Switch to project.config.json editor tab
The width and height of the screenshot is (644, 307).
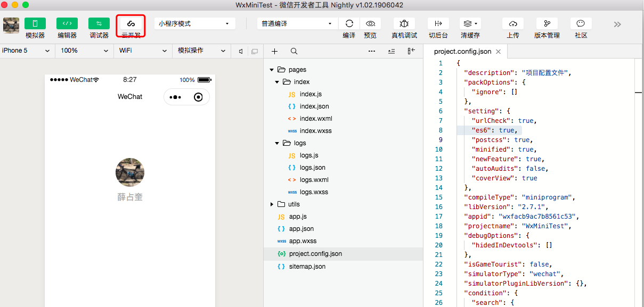tap(462, 52)
